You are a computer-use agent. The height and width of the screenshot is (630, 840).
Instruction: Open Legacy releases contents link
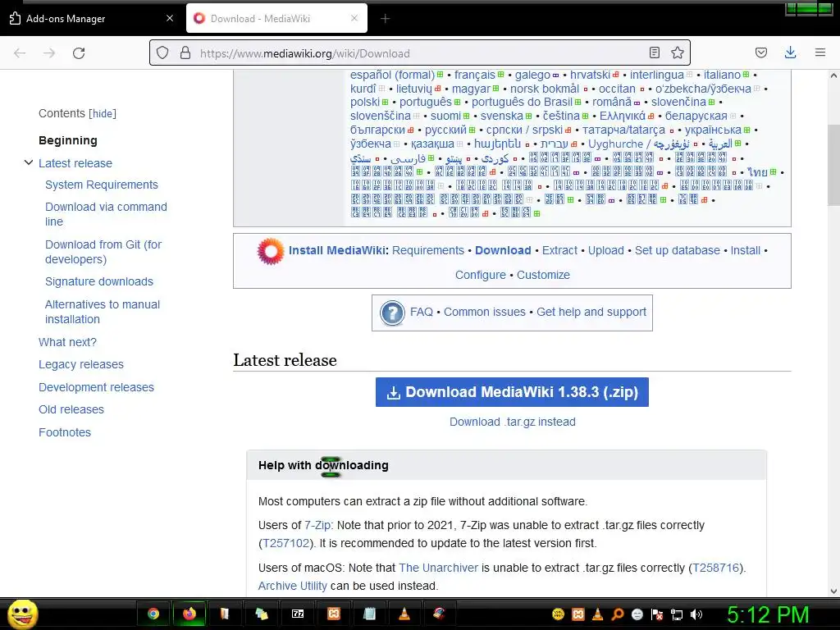[81, 365]
